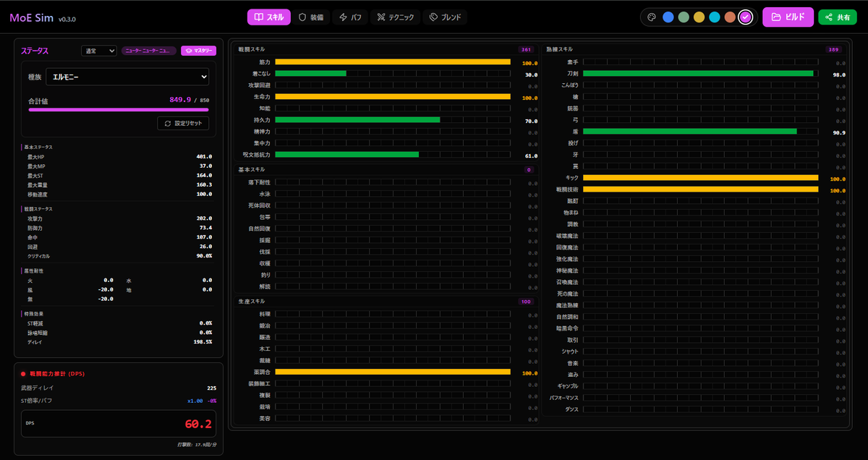Click the 武器ディレイ value 225
The height and width of the screenshot is (460, 868).
pos(212,388)
